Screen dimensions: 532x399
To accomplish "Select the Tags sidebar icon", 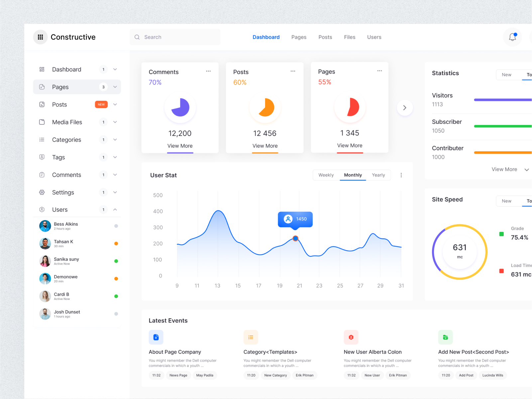I will tap(42, 157).
